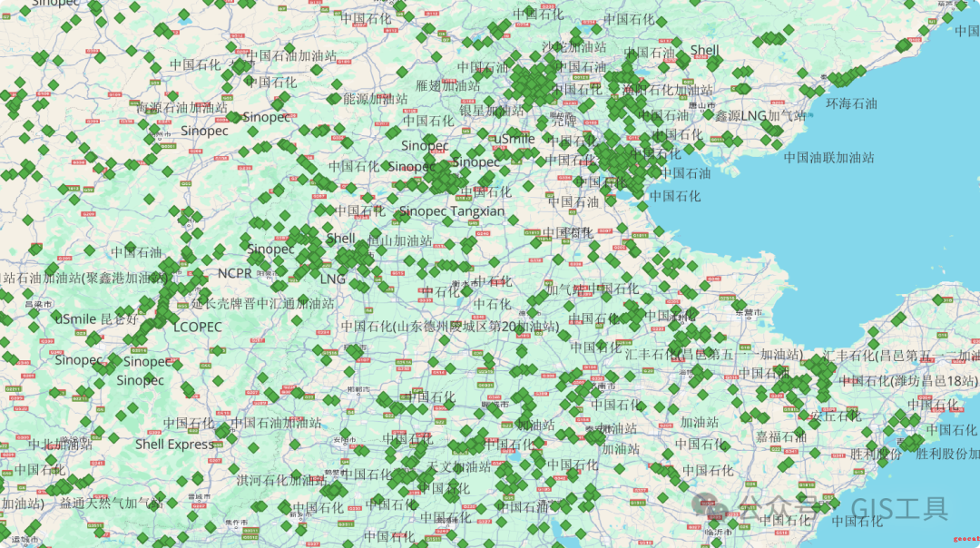
Task: Click the 恒山加油站 label
Action: point(399,240)
